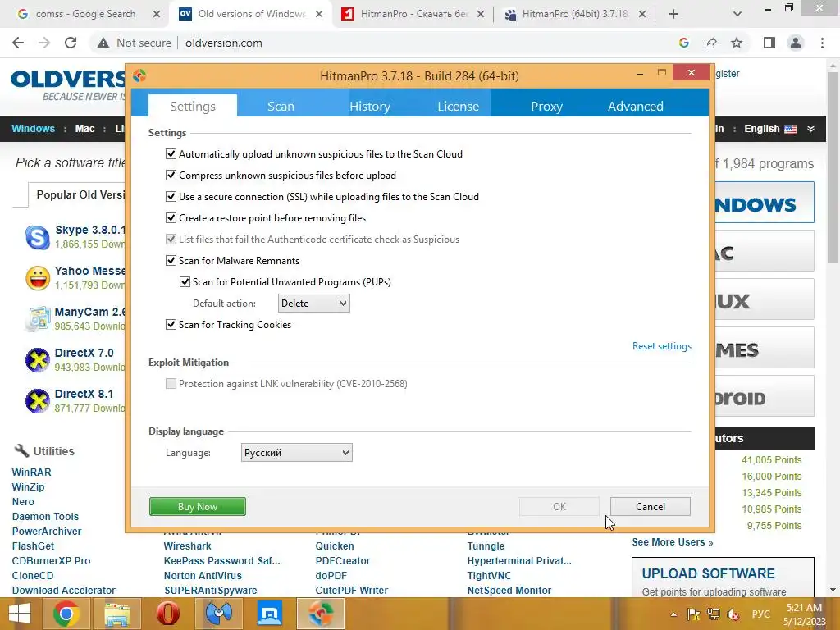Click Cancel button in HitmanPro dialog
Screen dimensions: 840x630
click(651, 506)
